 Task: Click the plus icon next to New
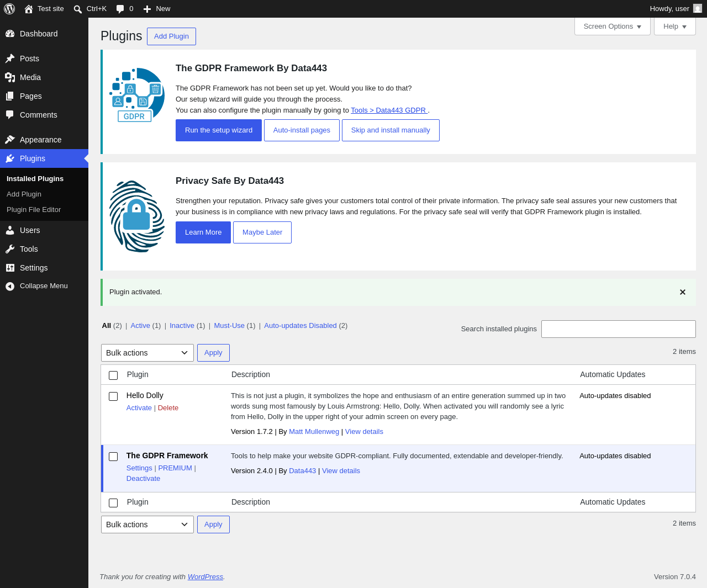click(x=147, y=9)
